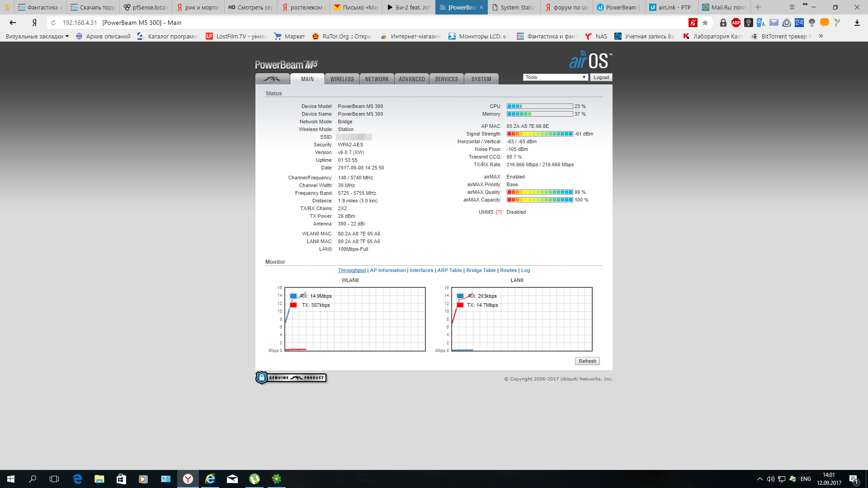
Task: Click the airMAX Capacity bar
Action: click(540, 200)
